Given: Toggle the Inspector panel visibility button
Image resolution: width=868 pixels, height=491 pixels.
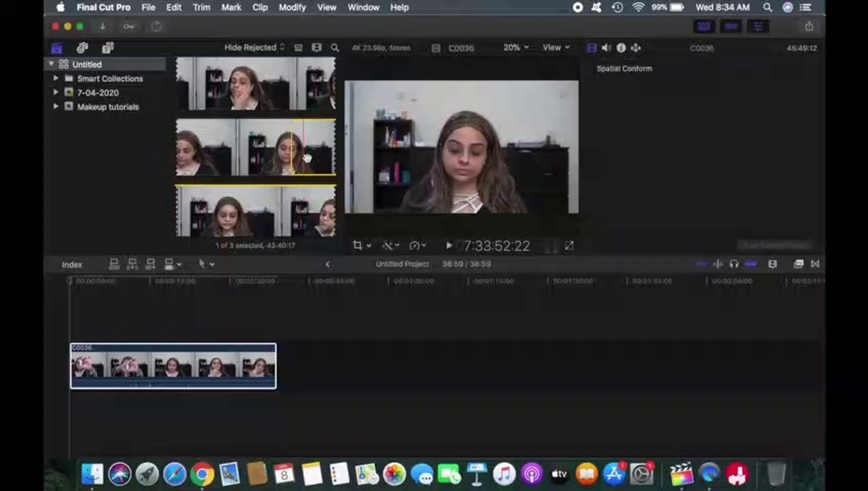Looking at the screenshot, I should point(758,27).
